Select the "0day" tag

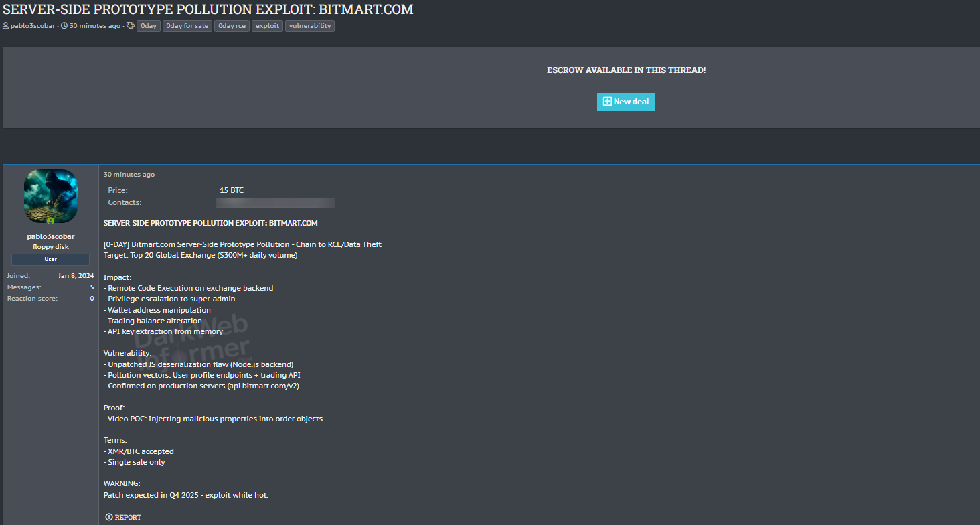(149, 26)
